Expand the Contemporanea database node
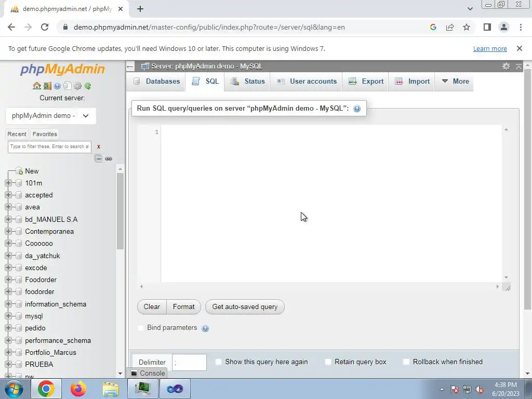This screenshot has height=399, width=532. click(8, 231)
